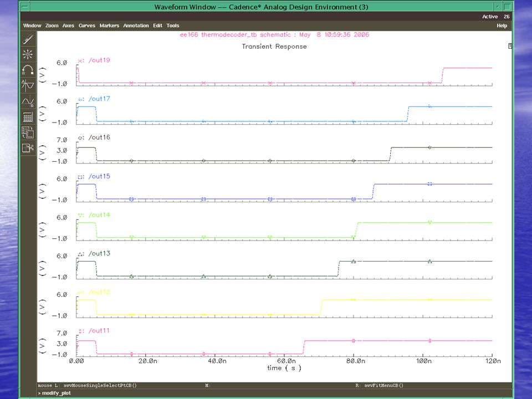Select the /out15 trace label

click(99, 176)
